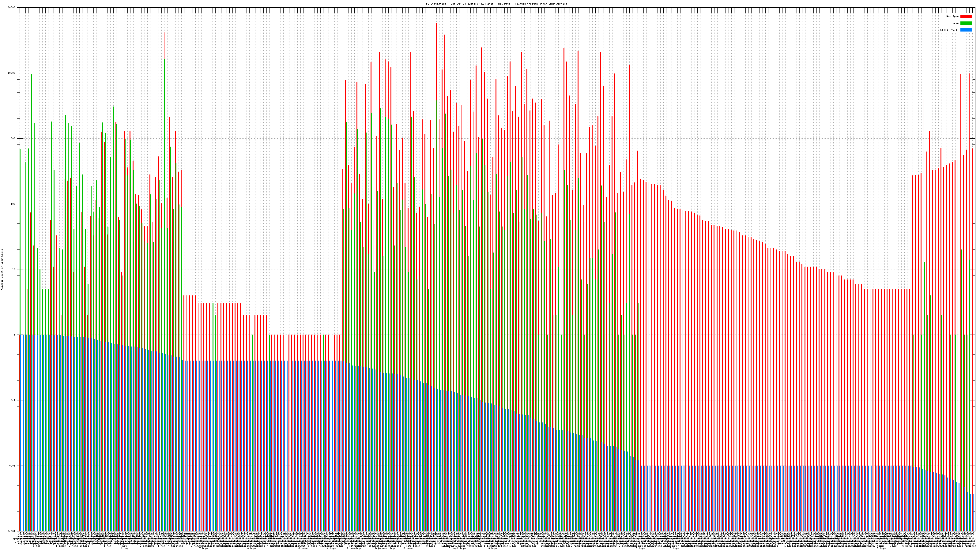Click the 0.01 y-axis tick label

tap(13, 465)
